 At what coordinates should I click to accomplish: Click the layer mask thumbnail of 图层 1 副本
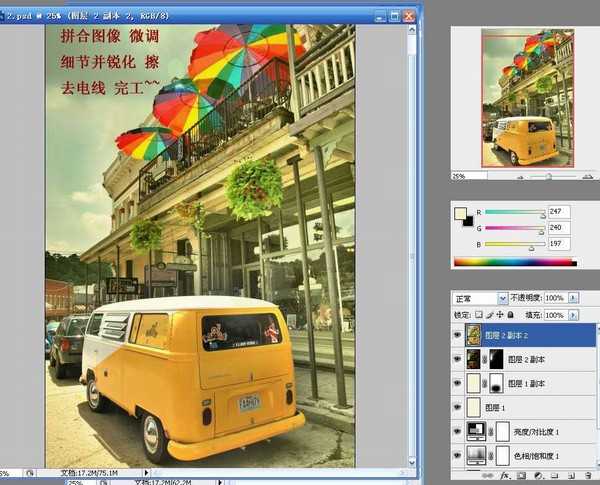(497, 383)
